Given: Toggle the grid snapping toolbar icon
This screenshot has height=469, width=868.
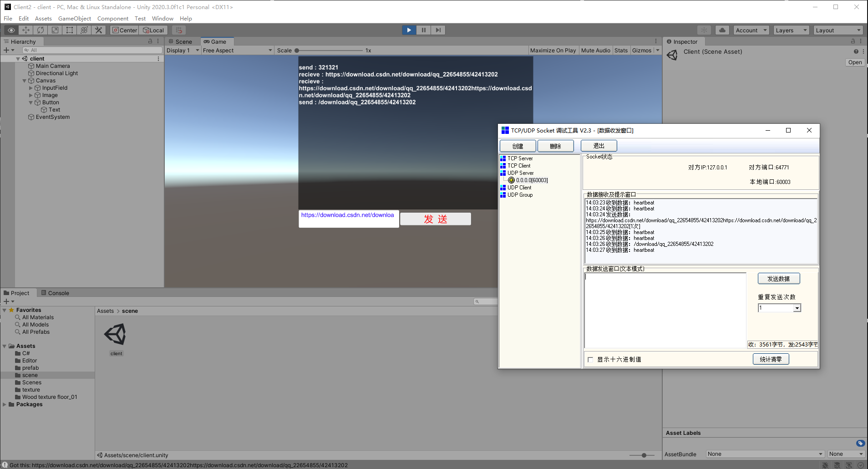Looking at the screenshot, I should 179,30.
